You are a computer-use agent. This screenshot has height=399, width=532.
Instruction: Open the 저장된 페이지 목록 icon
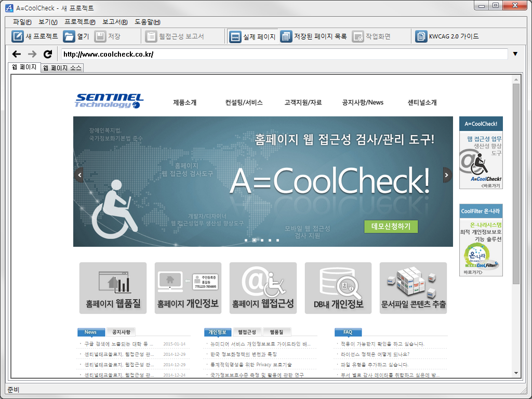pos(286,36)
